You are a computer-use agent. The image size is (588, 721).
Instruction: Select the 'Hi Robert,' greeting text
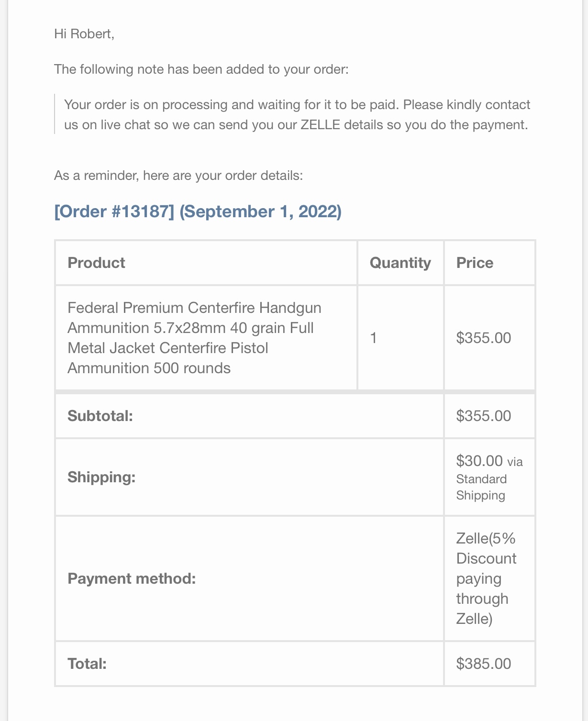[x=84, y=34]
